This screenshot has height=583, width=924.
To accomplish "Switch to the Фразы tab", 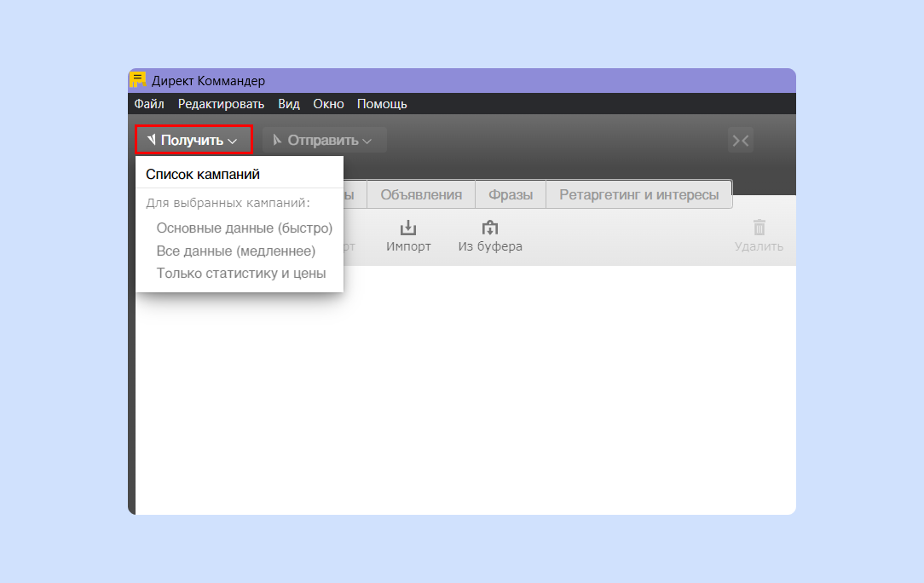I will [x=511, y=194].
